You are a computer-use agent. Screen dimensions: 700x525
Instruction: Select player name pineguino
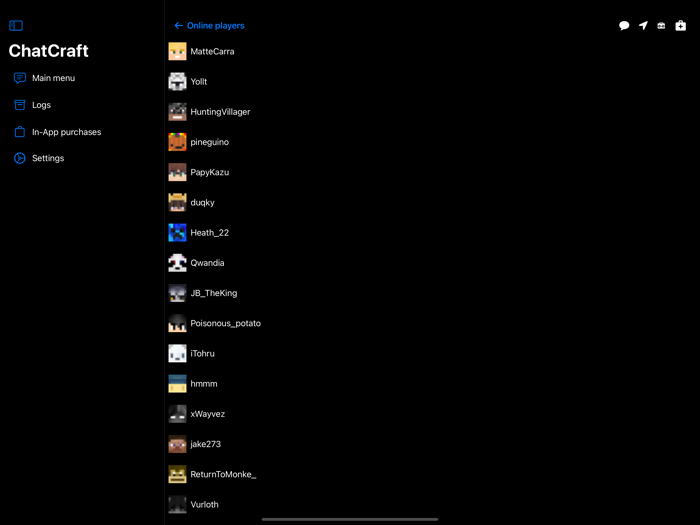(x=209, y=142)
